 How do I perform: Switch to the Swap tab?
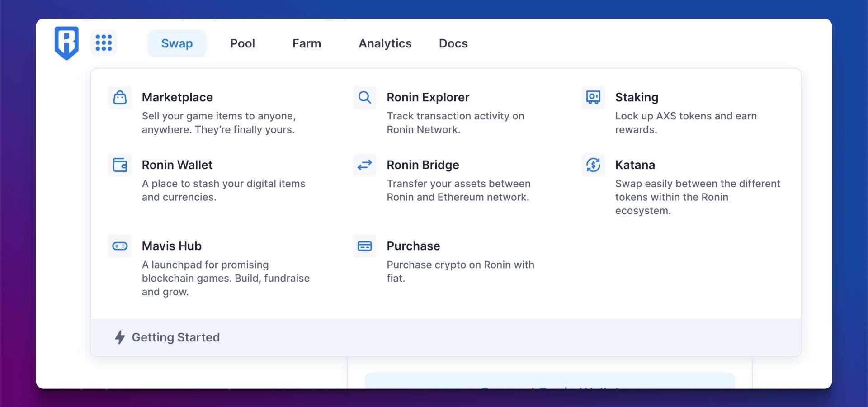point(177,43)
